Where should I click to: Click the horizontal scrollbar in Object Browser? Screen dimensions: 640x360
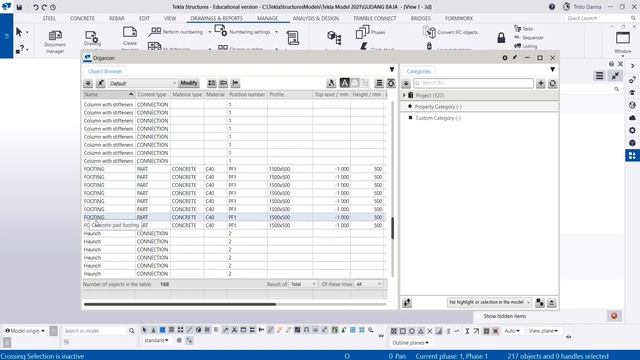(x=180, y=304)
